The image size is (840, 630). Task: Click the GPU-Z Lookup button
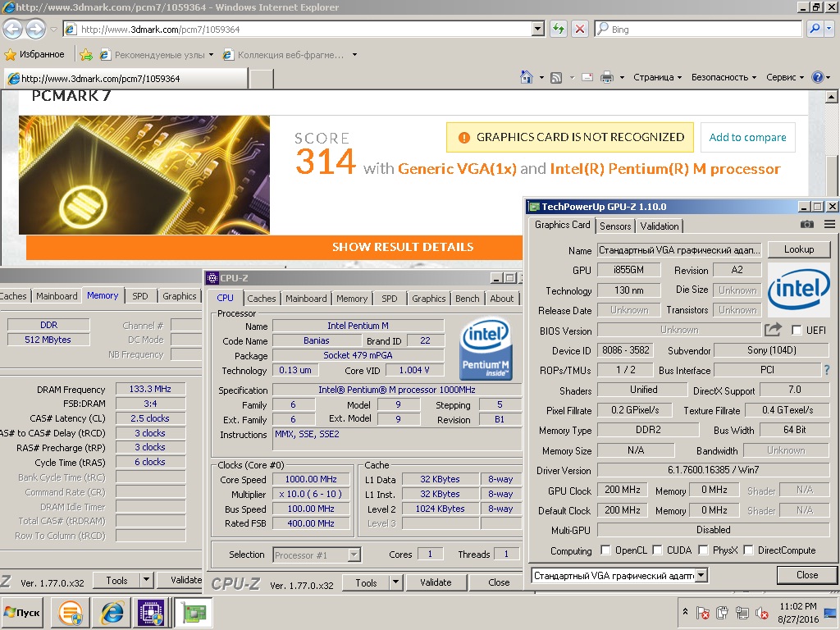point(799,249)
